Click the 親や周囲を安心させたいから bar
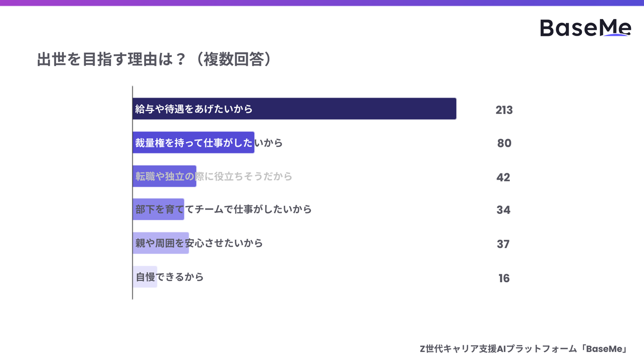 pos(161,243)
